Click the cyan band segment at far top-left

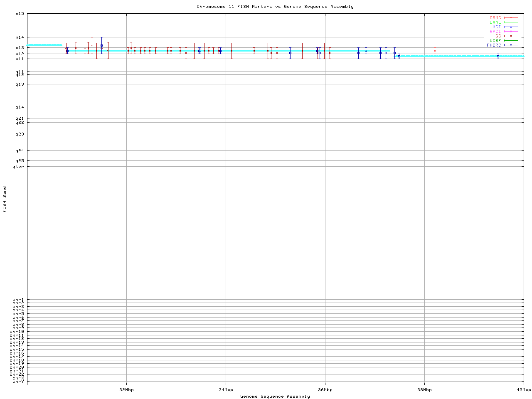click(44, 45)
